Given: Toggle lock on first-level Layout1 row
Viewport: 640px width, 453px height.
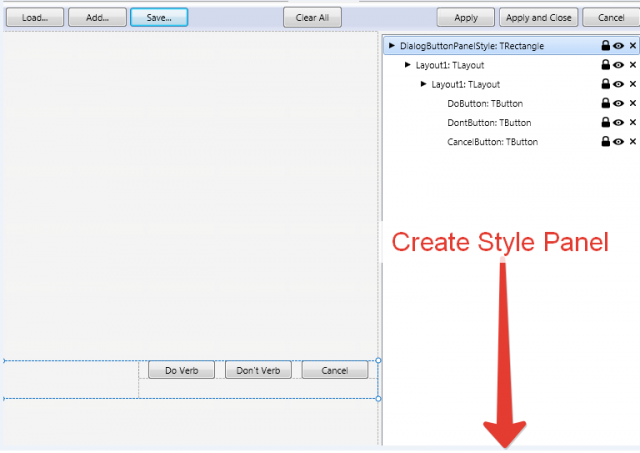Looking at the screenshot, I should (x=606, y=64).
